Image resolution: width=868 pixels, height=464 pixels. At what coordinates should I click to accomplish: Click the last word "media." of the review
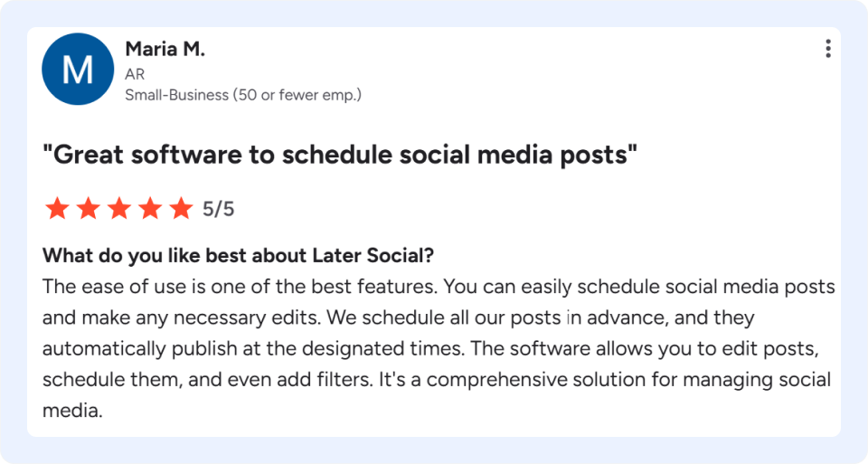tap(72, 411)
